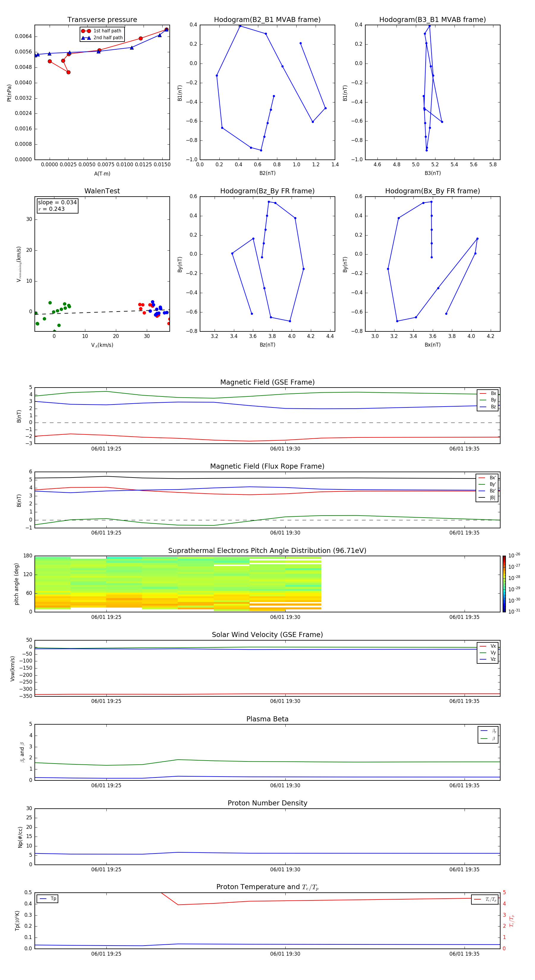Viewport: 535px width, 980px height.
Task: Click the 'Hodogram(Bz_By FR frame)' title
Action: tap(267, 191)
